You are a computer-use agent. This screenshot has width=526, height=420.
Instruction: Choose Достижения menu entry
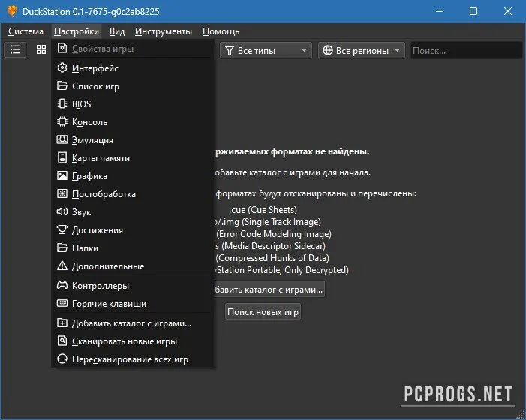tap(134, 230)
